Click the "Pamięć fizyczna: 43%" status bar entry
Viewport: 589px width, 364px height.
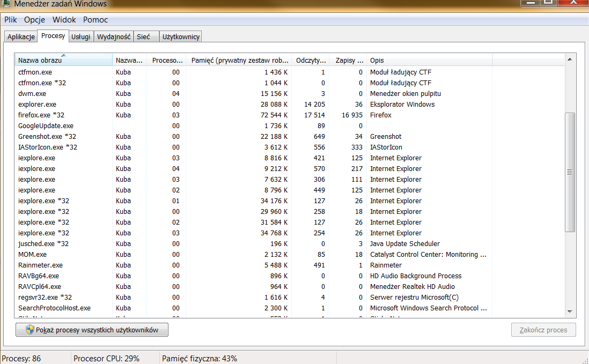coord(200,358)
